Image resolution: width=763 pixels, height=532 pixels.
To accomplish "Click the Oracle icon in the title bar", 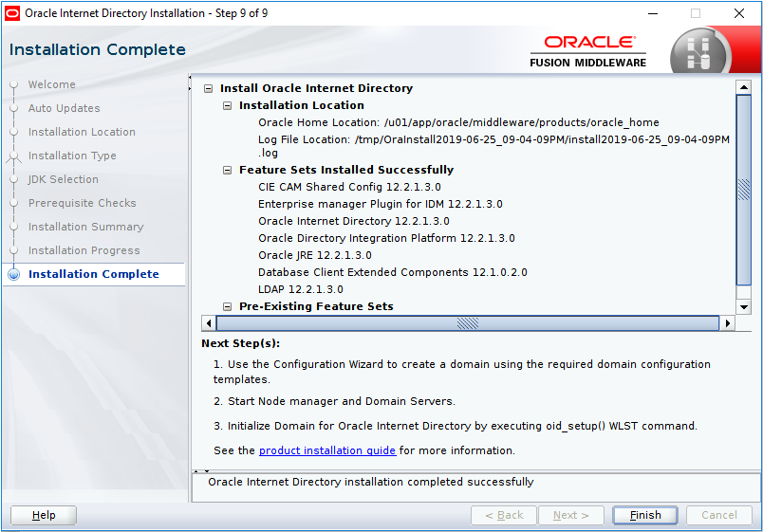I will 12,13.
